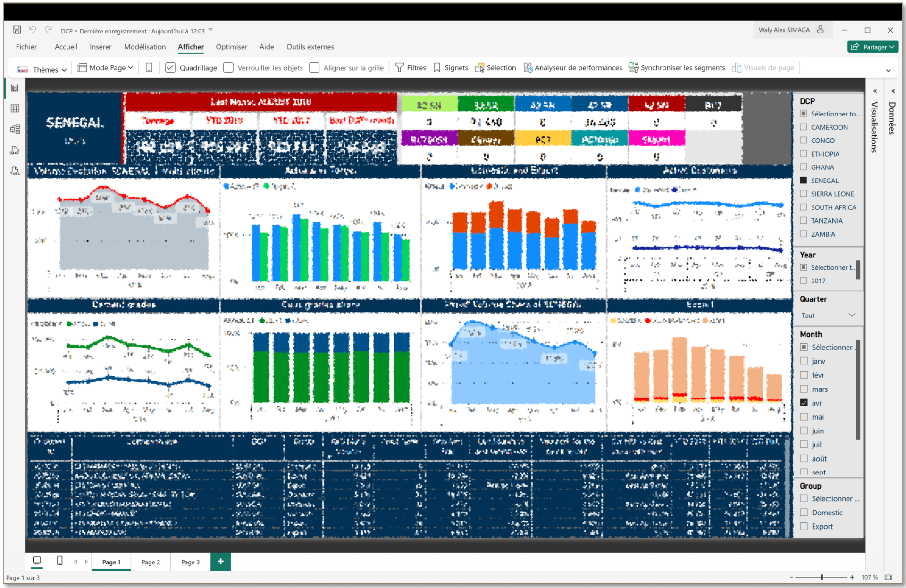The width and height of the screenshot is (906, 588).
Task: Open the Accueil tab
Action: point(66,47)
